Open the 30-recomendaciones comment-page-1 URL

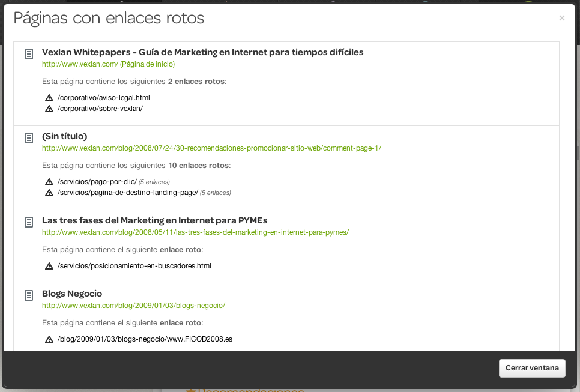point(211,148)
